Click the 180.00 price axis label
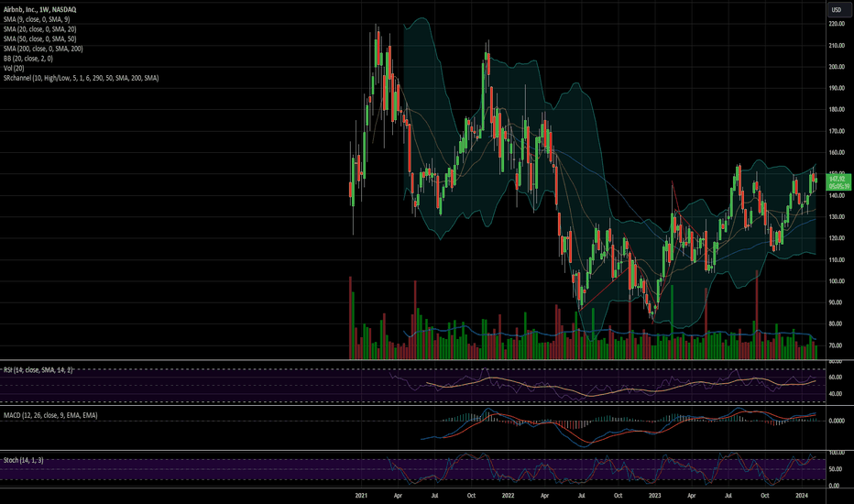This screenshot has height=504, width=854. pos(837,110)
